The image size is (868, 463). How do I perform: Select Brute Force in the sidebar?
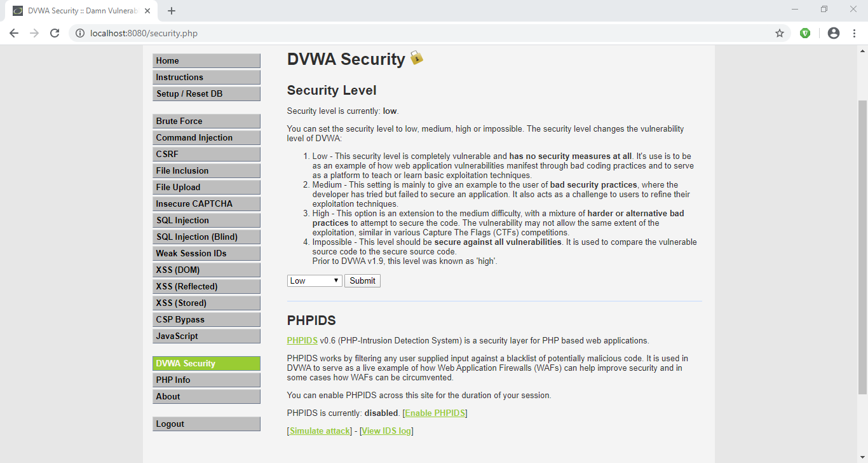click(207, 121)
